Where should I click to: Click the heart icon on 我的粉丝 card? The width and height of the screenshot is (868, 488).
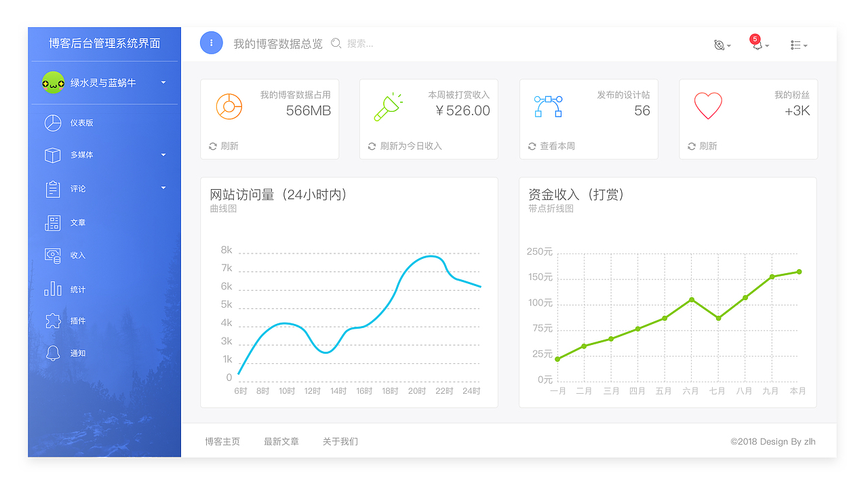click(708, 105)
